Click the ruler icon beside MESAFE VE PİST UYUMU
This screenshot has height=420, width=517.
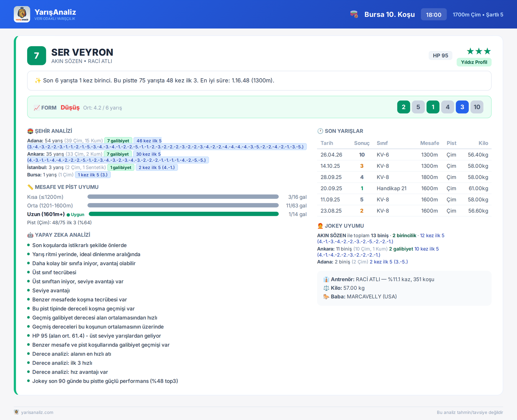tap(30, 187)
